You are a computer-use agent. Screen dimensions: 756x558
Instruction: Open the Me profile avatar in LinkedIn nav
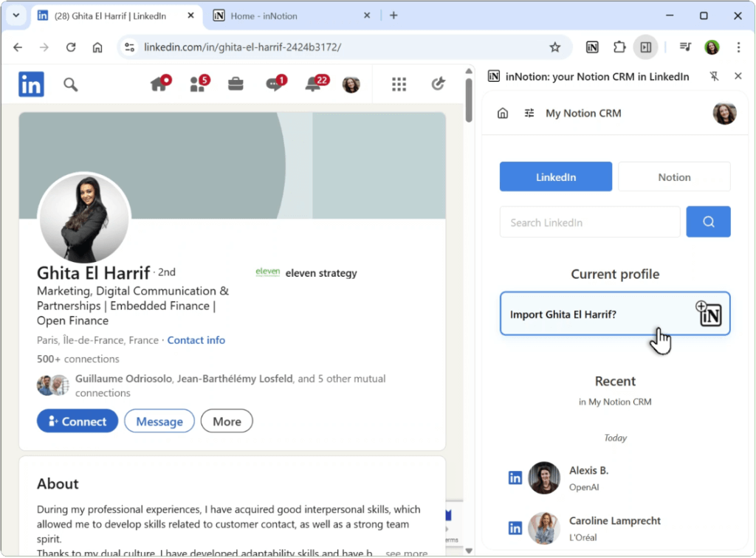pyautogui.click(x=351, y=85)
